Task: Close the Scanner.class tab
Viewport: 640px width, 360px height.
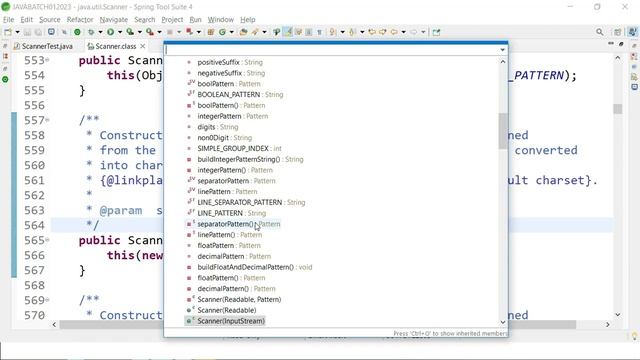Action: [x=142, y=46]
